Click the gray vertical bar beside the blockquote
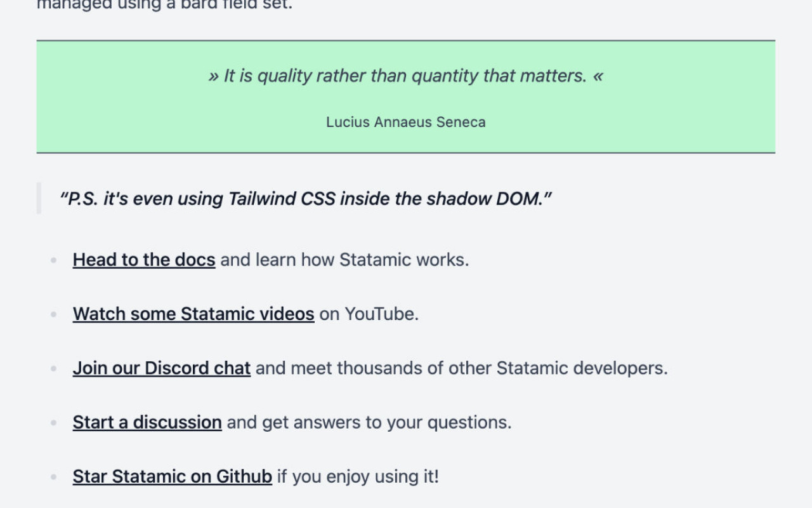812x508 pixels. [39, 198]
